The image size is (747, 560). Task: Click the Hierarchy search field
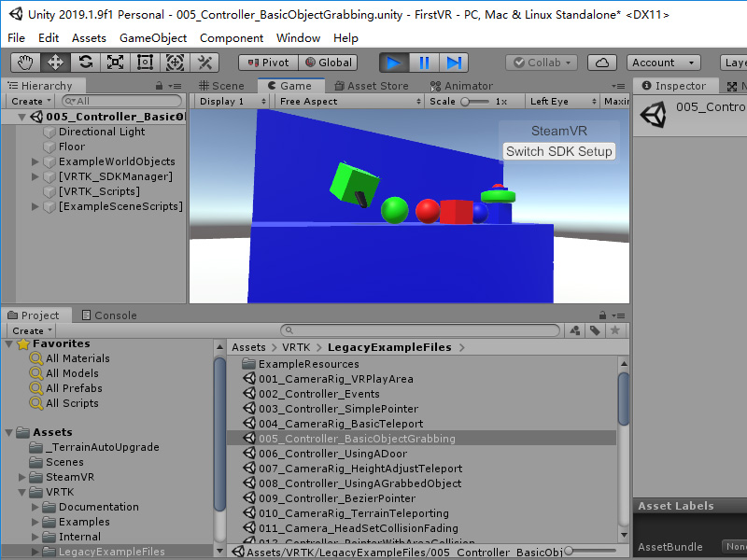122,101
